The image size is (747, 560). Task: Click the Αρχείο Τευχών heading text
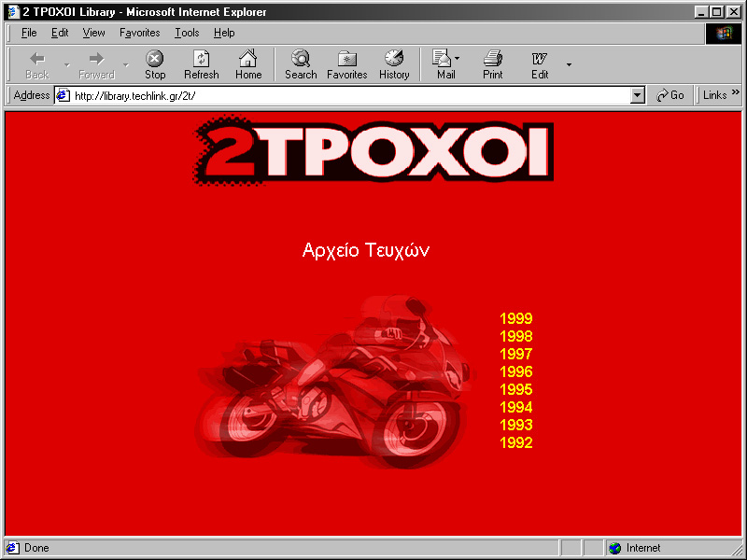366,250
